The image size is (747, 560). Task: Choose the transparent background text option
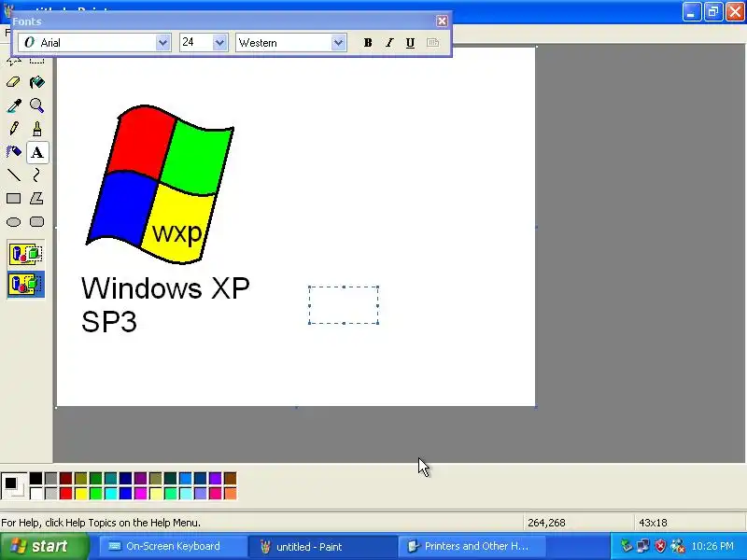pos(26,285)
